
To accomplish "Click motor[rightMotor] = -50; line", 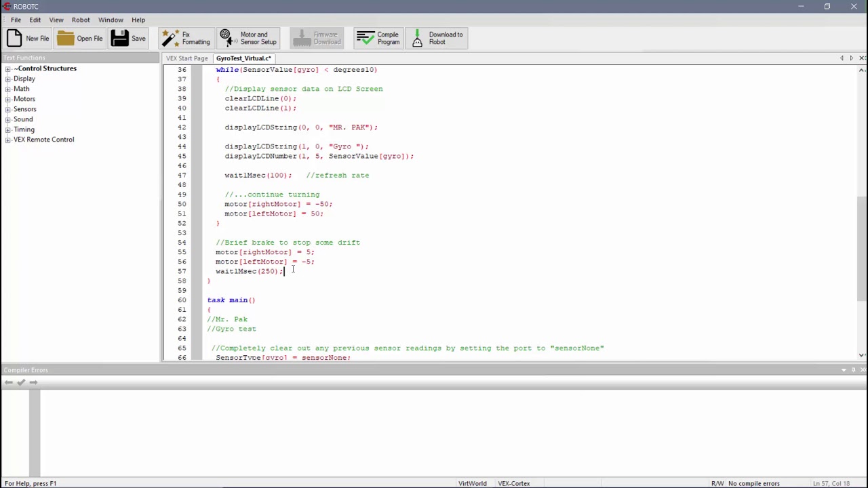I will (279, 204).
